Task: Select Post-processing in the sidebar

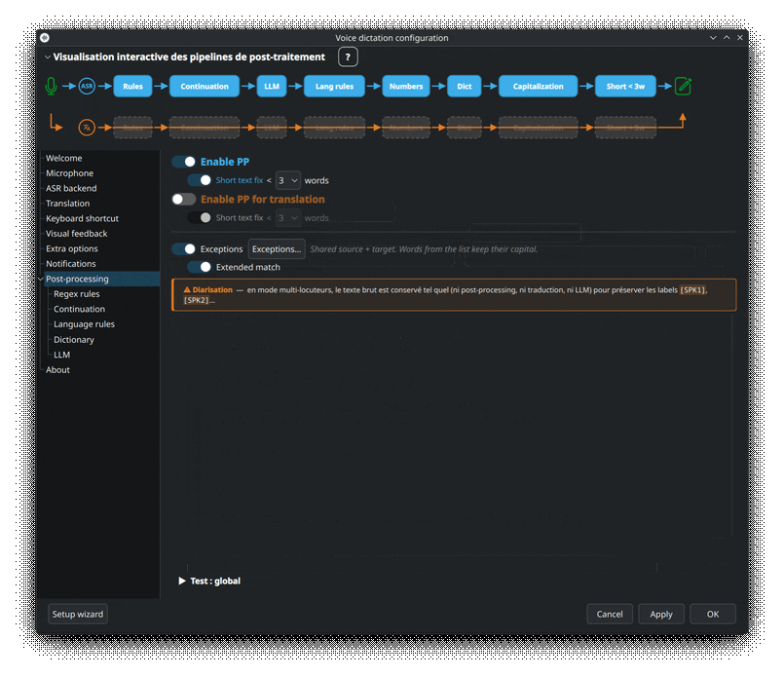Action: pyautogui.click(x=102, y=279)
